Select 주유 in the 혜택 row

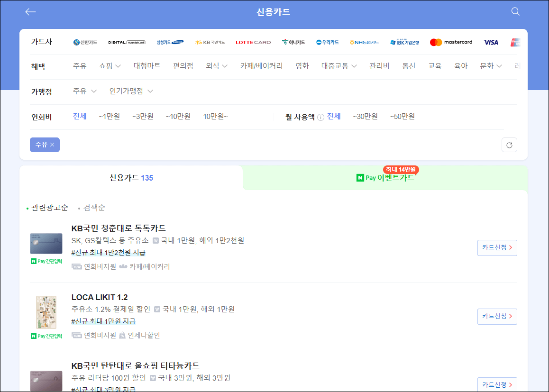(x=80, y=66)
